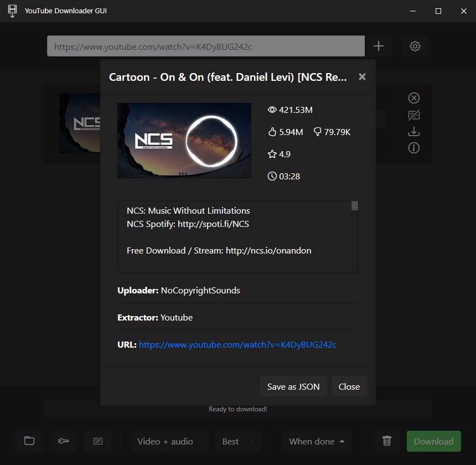Click the '421.53M' view count text

[296, 110]
